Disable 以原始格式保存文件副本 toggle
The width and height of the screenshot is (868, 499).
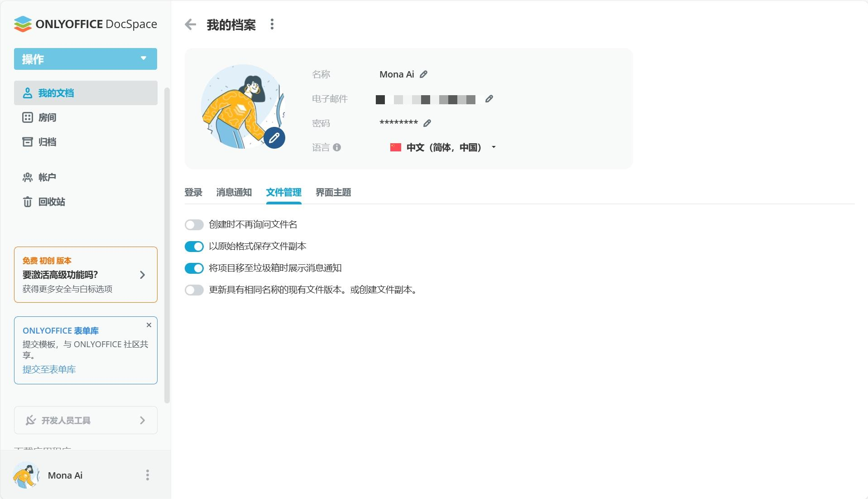click(x=194, y=246)
